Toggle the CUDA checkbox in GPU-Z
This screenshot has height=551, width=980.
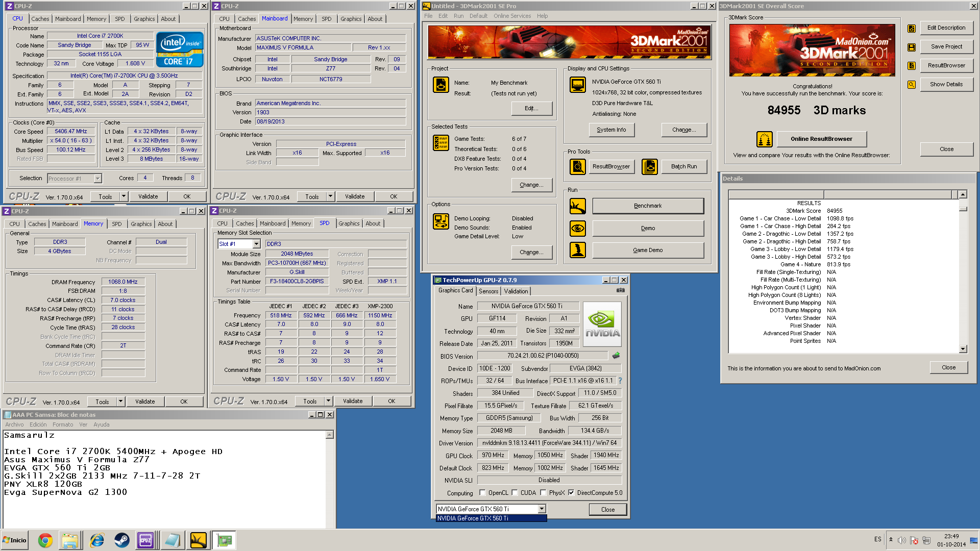coord(514,493)
